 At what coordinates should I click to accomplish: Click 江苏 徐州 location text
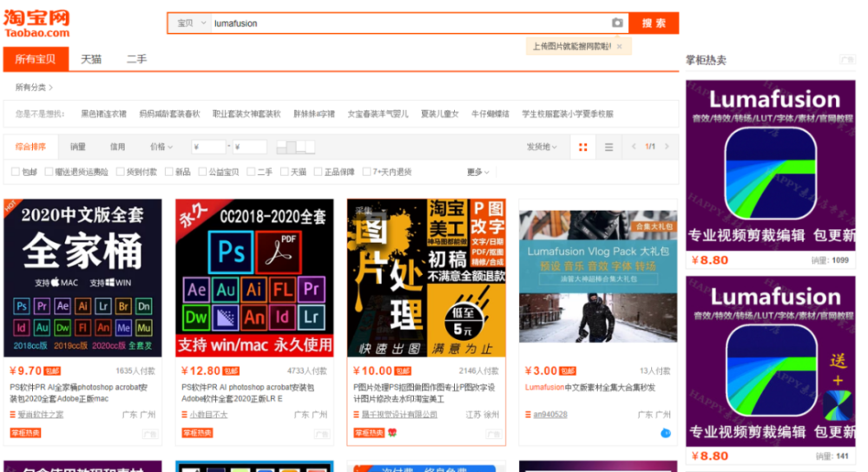tap(482, 415)
